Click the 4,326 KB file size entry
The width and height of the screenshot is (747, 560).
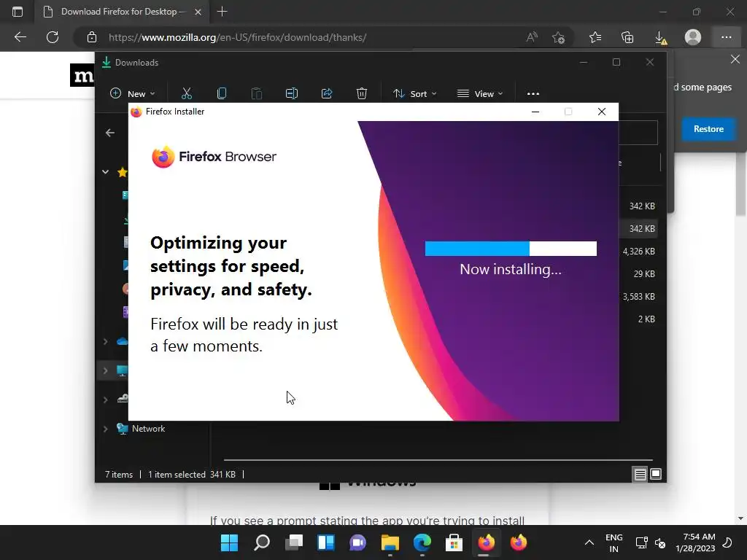639,252
